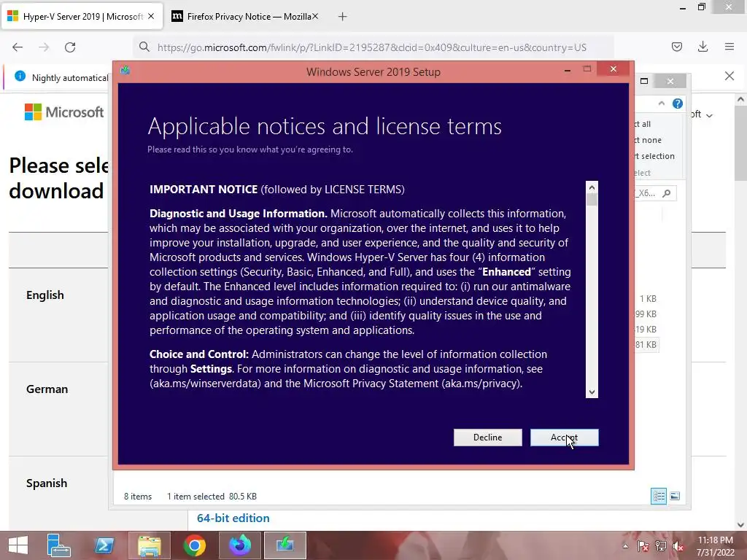This screenshot has height=560, width=747.
Task: Go back in Firefox
Action: [18, 47]
